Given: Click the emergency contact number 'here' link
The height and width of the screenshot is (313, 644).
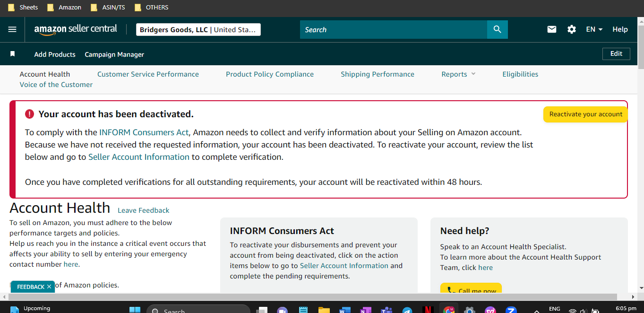Looking at the screenshot, I should pos(71,264).
